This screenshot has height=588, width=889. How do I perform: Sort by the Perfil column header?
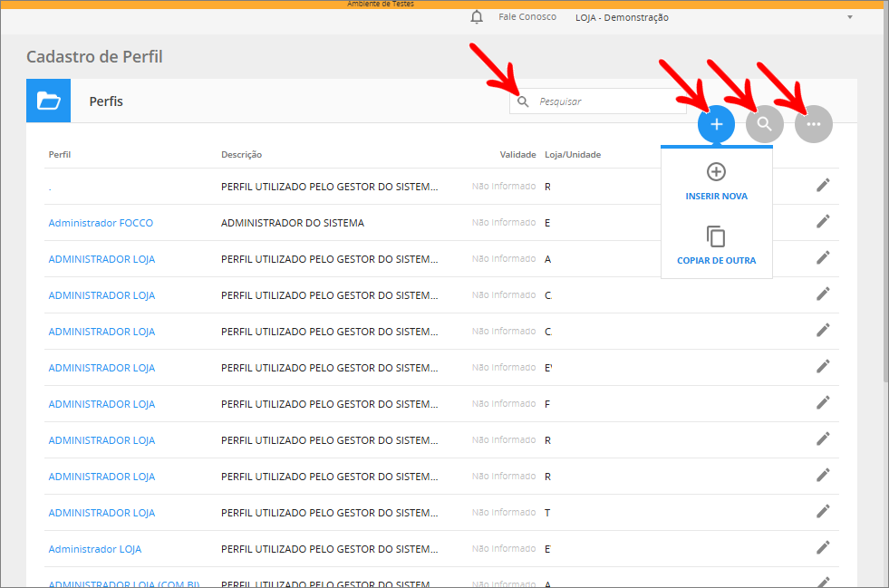[60, 155]
